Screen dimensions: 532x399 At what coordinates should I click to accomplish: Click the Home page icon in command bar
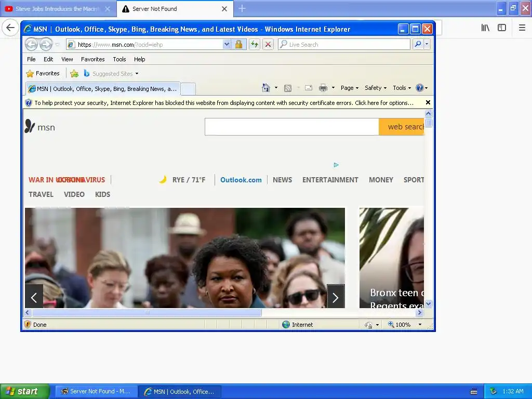click(265, 88)
